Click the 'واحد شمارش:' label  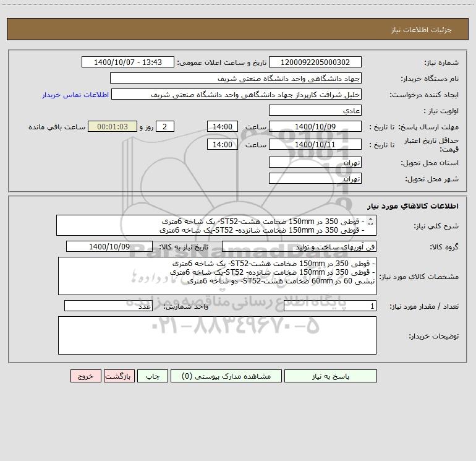(186, 306)
